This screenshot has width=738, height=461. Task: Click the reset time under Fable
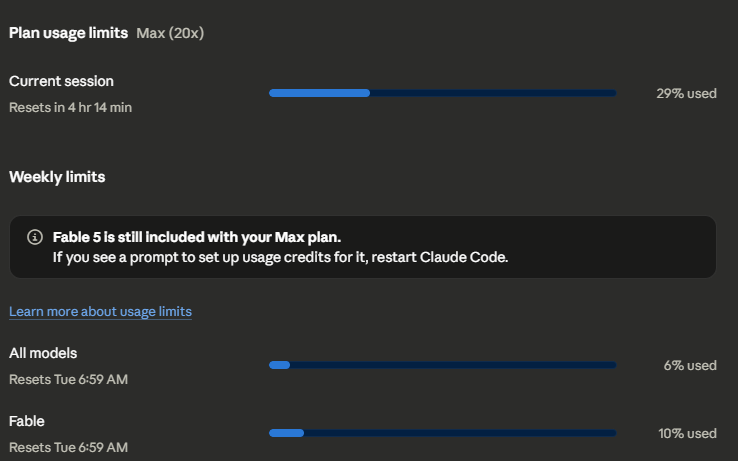68,447
